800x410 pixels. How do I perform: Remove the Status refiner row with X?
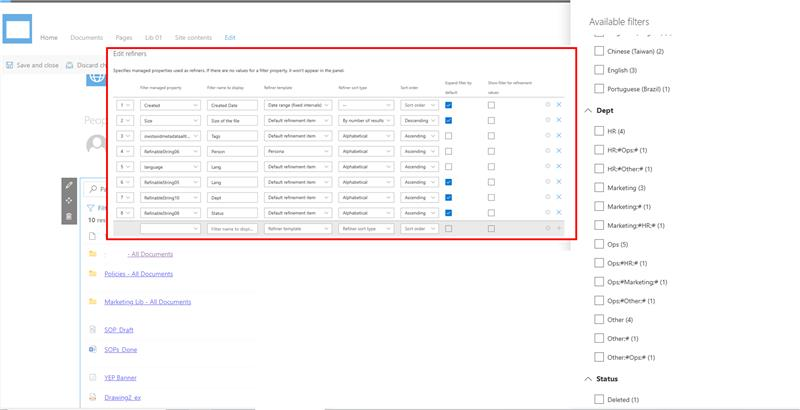[559, 212]
